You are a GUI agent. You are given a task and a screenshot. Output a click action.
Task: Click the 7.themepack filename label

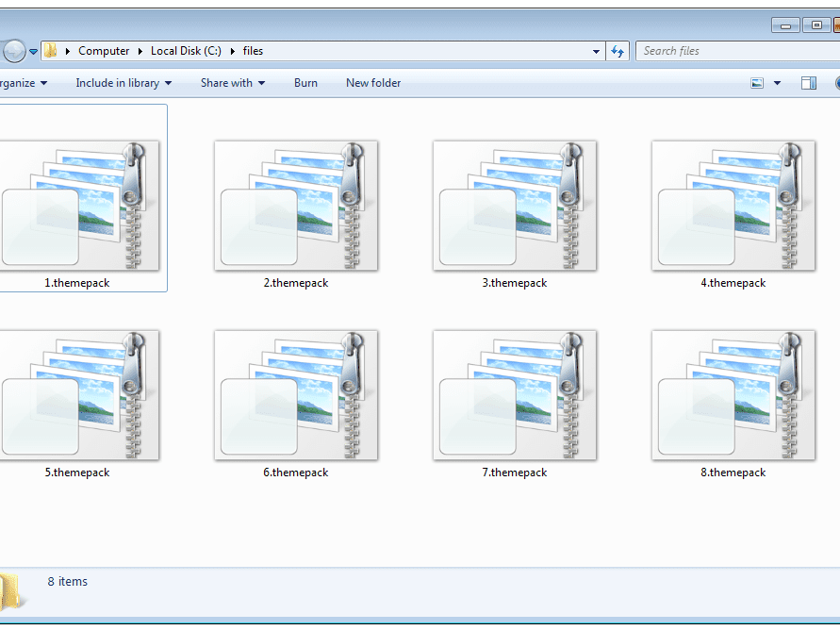pyautogui.click(x=515, y=472)
